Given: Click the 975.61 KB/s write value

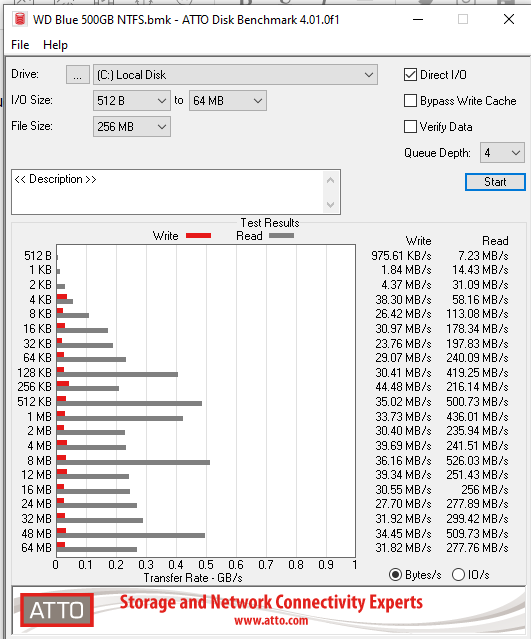Looking at the screenshot, I should [x=401, y=256].
